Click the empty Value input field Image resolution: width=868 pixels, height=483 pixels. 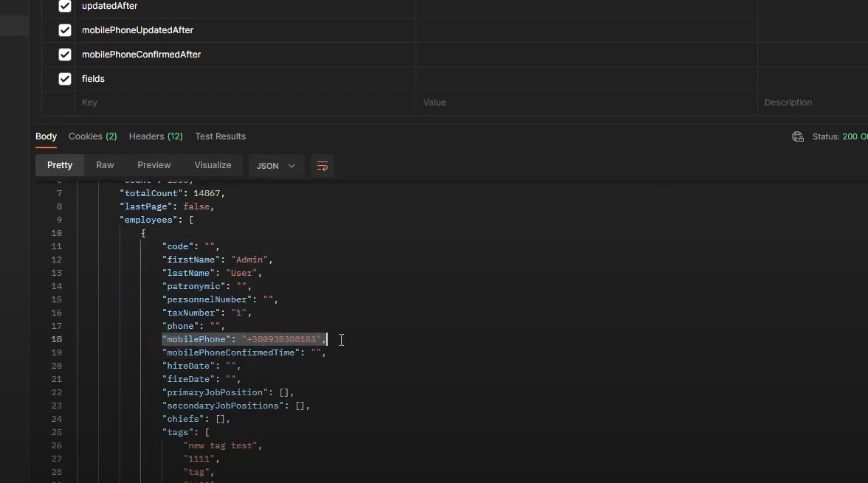pos(586,103)
